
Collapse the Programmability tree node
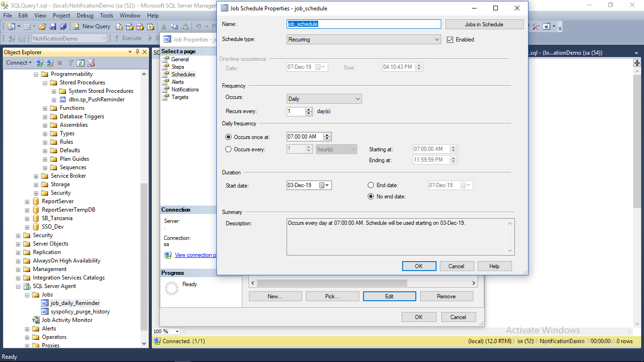coord(36,74)
